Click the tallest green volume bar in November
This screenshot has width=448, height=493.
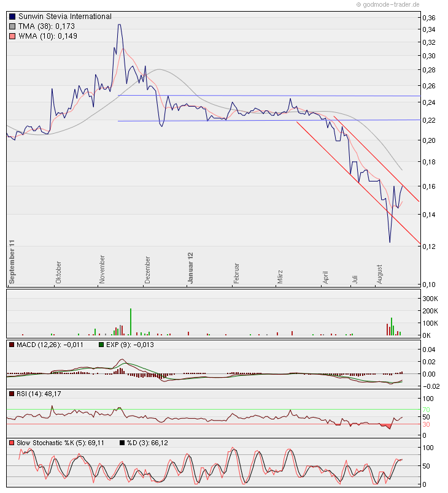tap(131, 322)
